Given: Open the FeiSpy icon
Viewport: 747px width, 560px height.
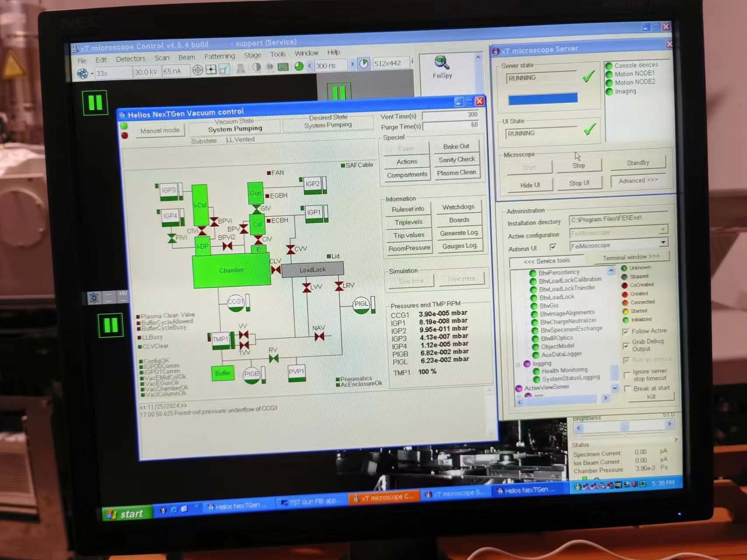Looking at the screenshot, I should tap(442, 67).
